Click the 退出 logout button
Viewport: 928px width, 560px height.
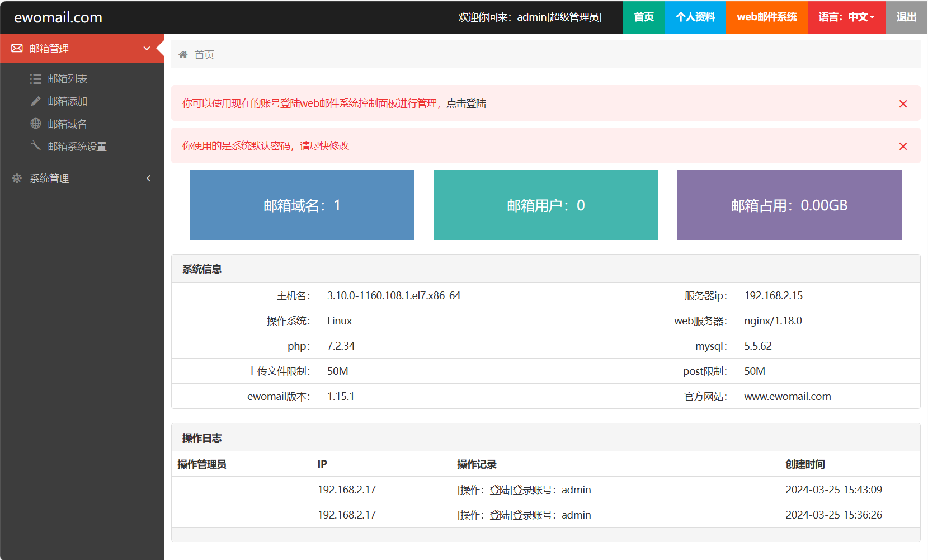[906, 17]
